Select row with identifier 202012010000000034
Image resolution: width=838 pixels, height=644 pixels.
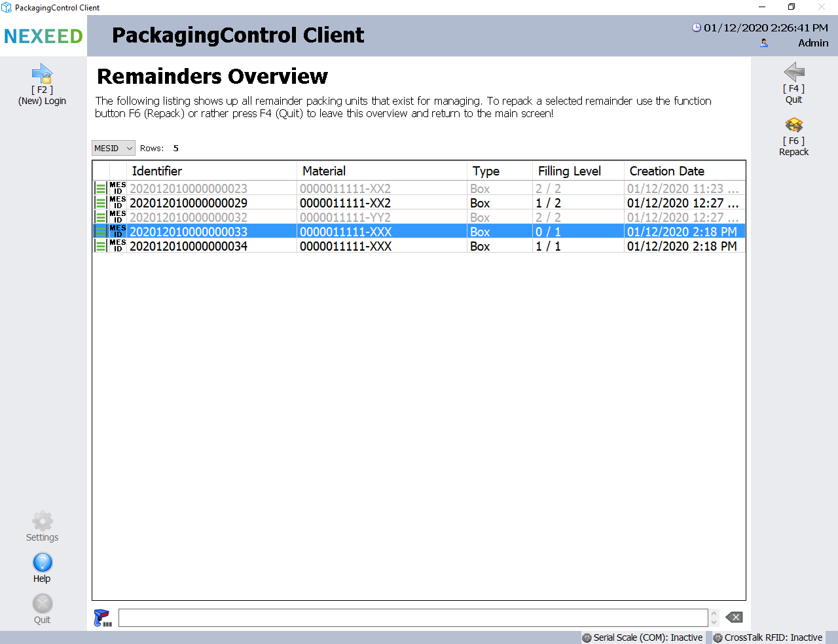coord(189,247)
